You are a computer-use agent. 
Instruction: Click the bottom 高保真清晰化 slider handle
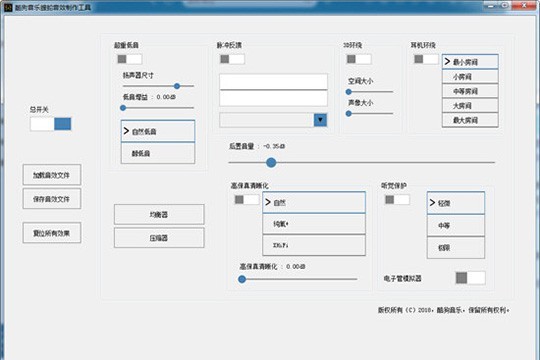(x=242, y=279)
